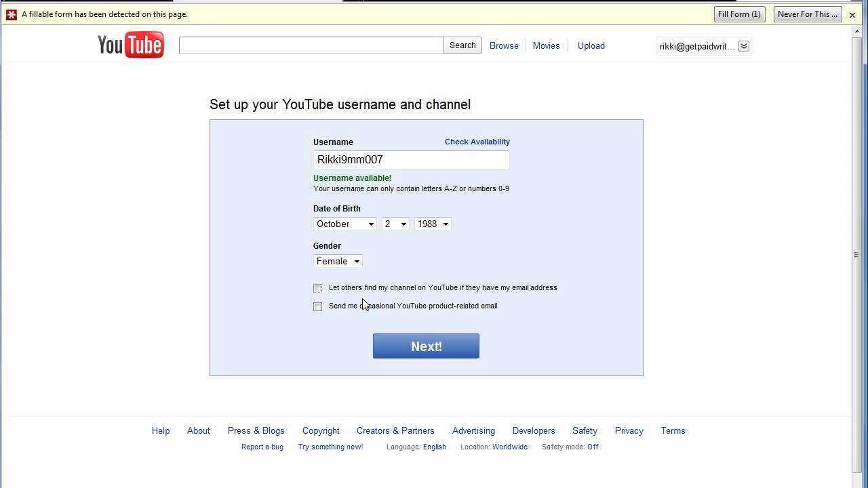Change Language from English
Screen dimensions: 868x488
click(435, 447)
